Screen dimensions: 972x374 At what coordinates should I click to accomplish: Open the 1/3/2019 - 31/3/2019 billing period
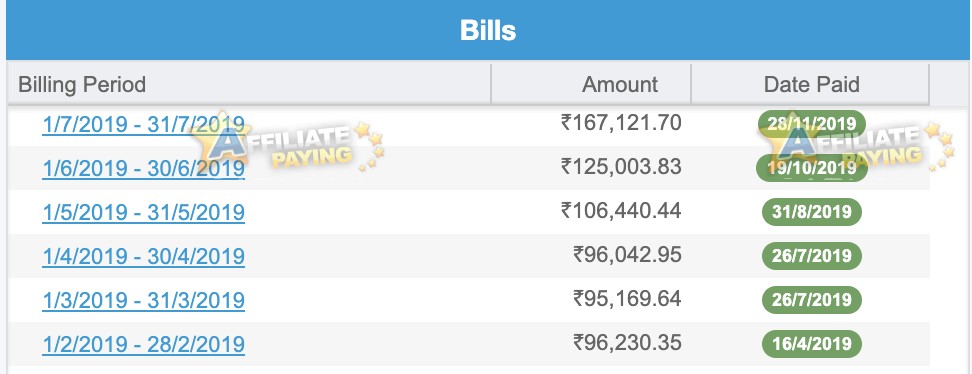(x=143, y=300)
